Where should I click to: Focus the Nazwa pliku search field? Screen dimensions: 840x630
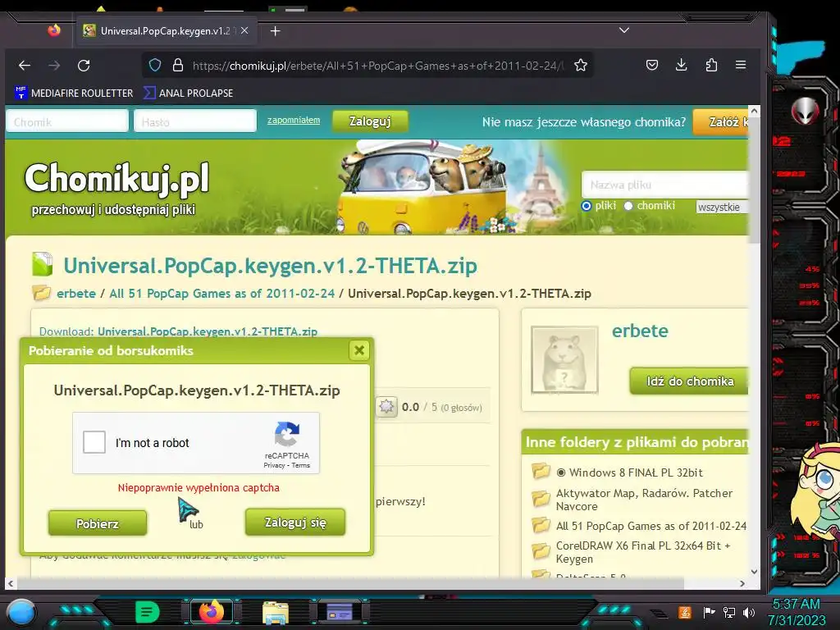pyautogui.click(x=664, y=185)
